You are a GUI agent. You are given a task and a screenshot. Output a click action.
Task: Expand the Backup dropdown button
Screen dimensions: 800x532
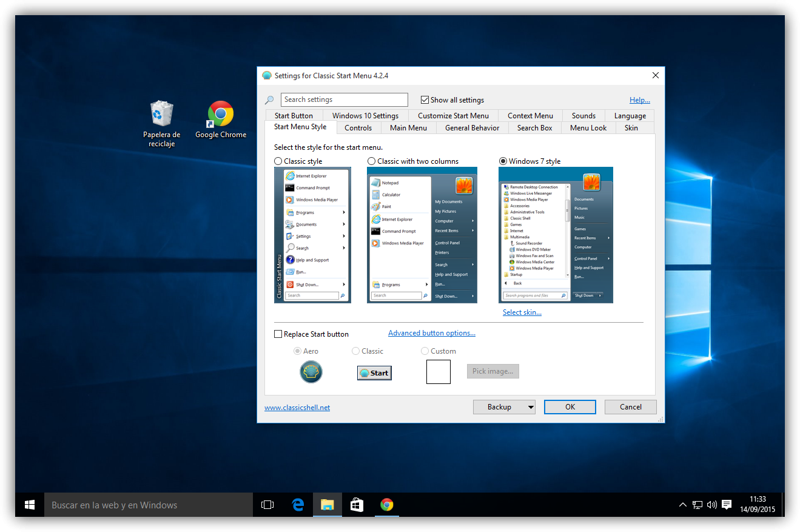504,407
